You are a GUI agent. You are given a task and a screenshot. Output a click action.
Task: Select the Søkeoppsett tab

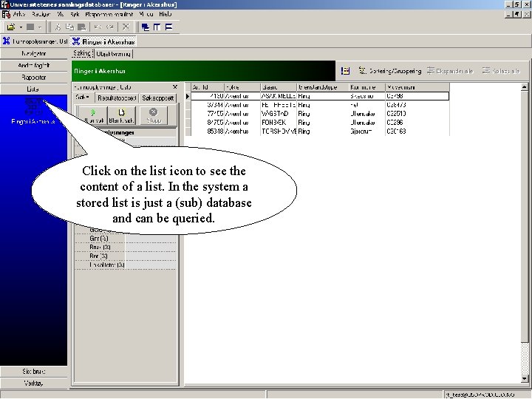point(158,98)
